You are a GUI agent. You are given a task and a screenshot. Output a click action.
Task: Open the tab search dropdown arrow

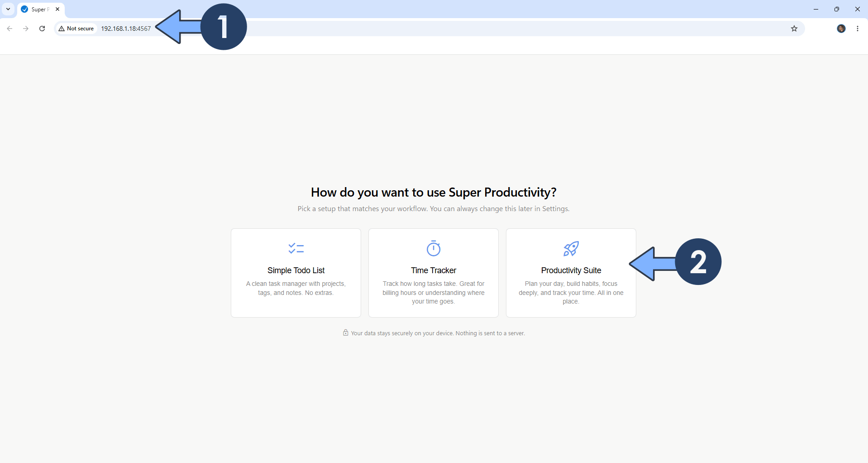pyautogui.click(x=8, y=9)
